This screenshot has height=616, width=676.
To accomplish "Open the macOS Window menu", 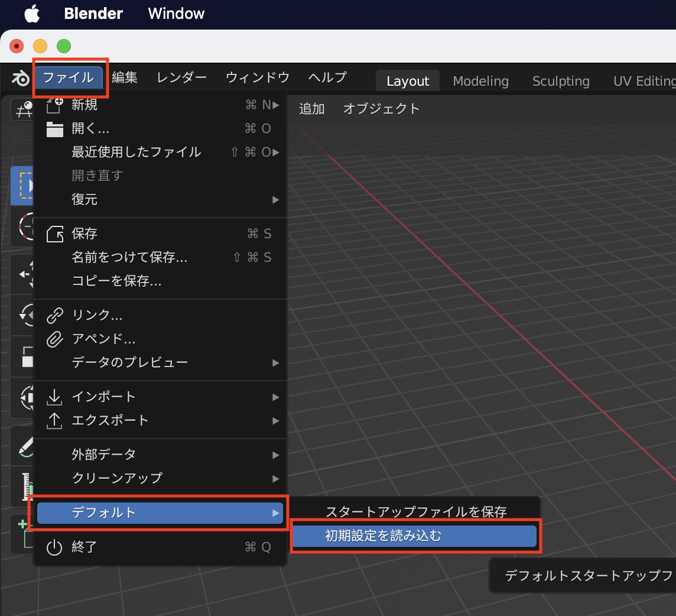I will [x=176, y=14].
